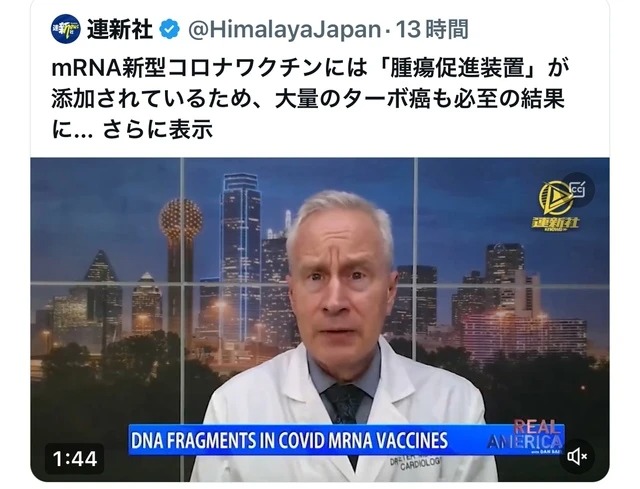Open the 13時間 timestamp link

tap(432, 30)
